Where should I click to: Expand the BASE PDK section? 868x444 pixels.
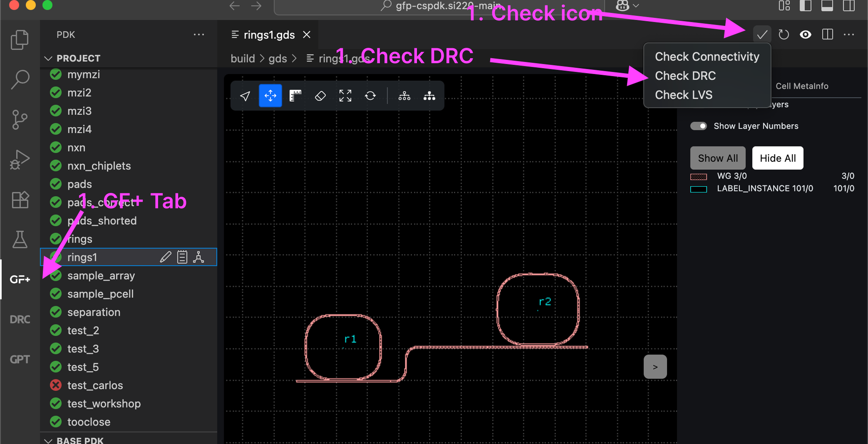48,440
